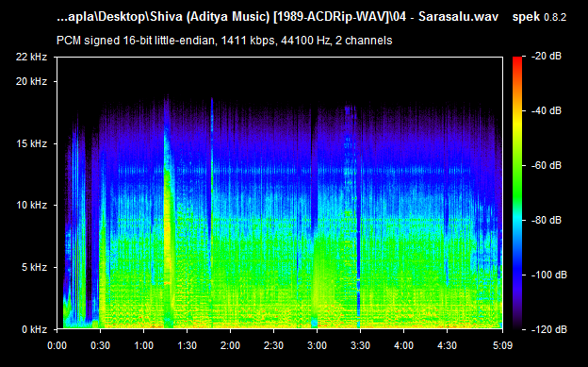Click the -120 dB legend label
The height and width of the screenshot is (367, 588).
549,330
